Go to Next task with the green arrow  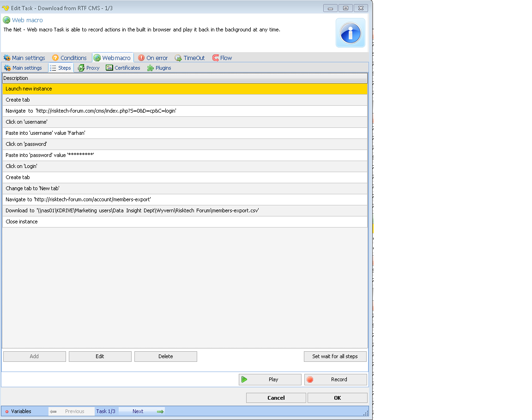coord(160,411)
